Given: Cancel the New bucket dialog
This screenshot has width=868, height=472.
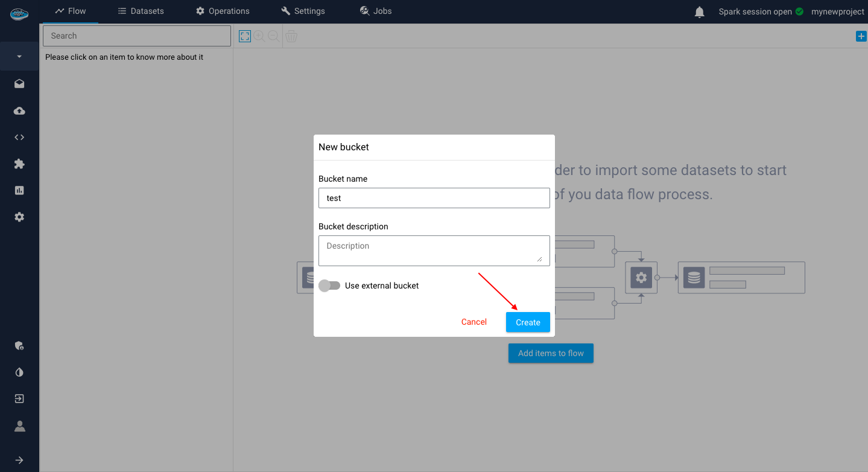Looking at the screenshot, I should 474,322.
